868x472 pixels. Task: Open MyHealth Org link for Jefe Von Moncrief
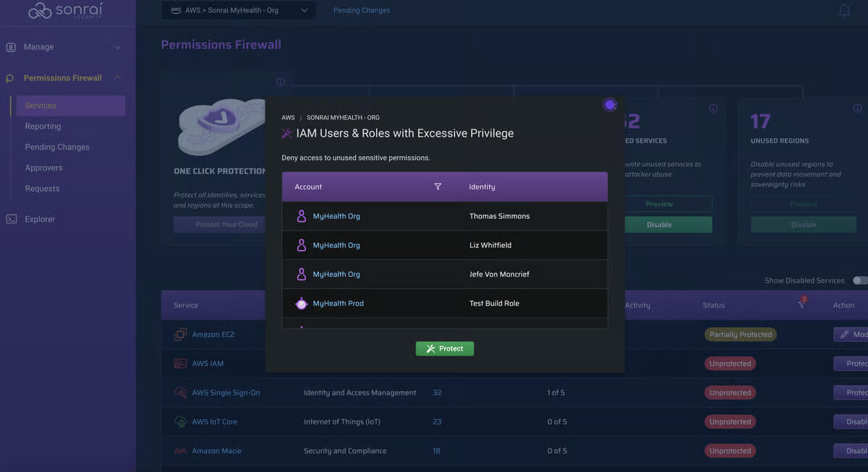click(x=336, y=274)
